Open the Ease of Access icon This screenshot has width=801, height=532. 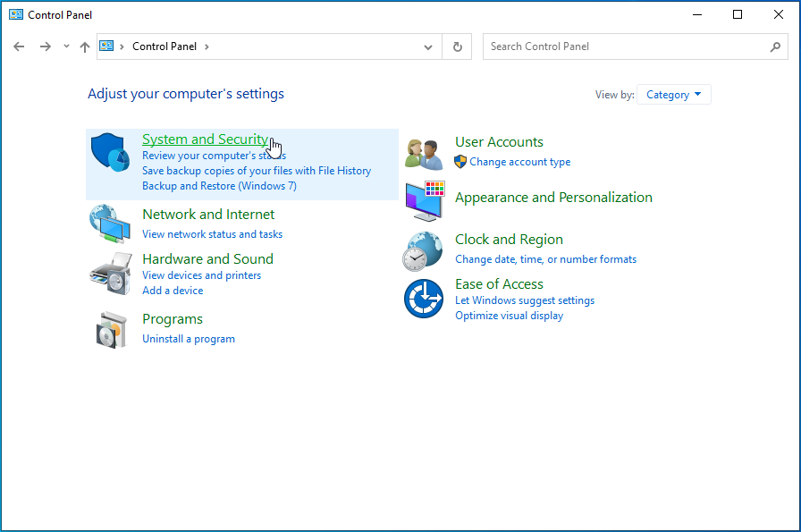click(424, 299)
